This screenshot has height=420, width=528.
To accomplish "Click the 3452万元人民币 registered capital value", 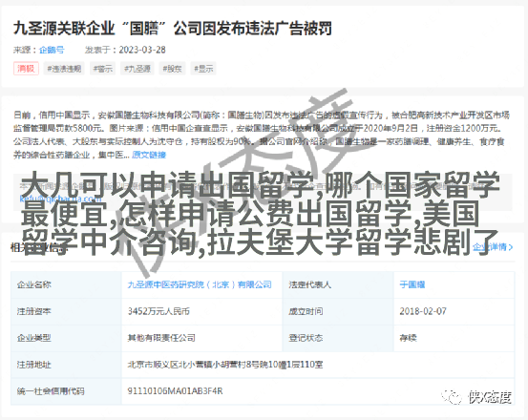I will pos(158,311).
